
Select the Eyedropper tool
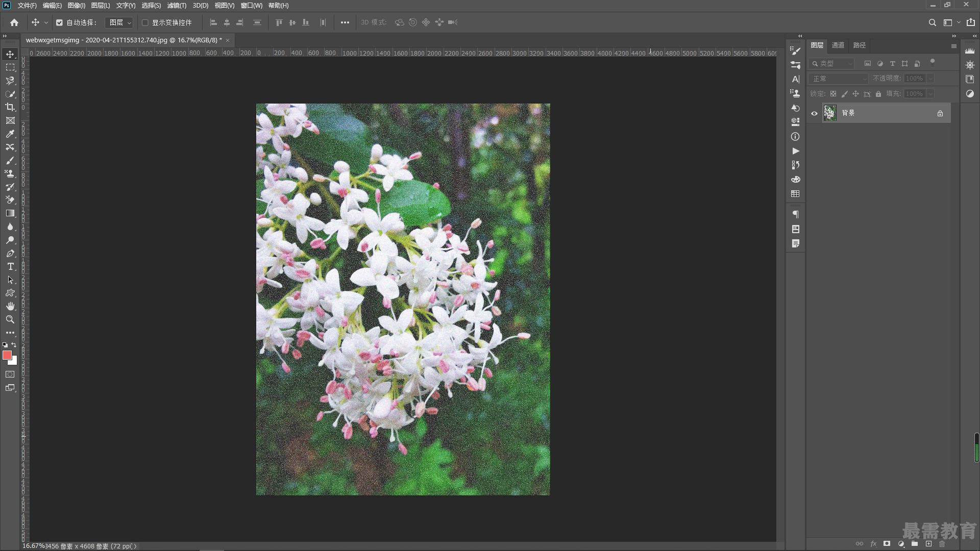click(10, 134)
